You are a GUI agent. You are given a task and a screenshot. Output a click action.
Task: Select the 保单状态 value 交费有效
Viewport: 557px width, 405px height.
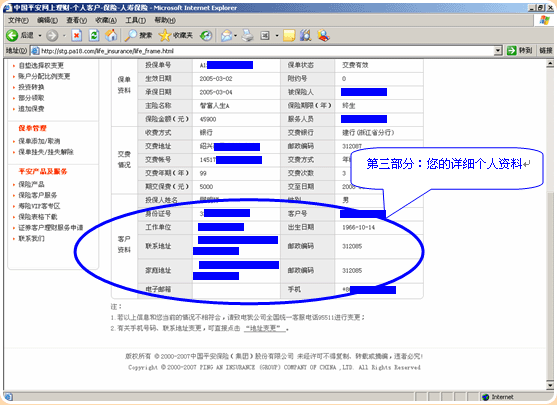pyautogui.click(x=355, y=65)
